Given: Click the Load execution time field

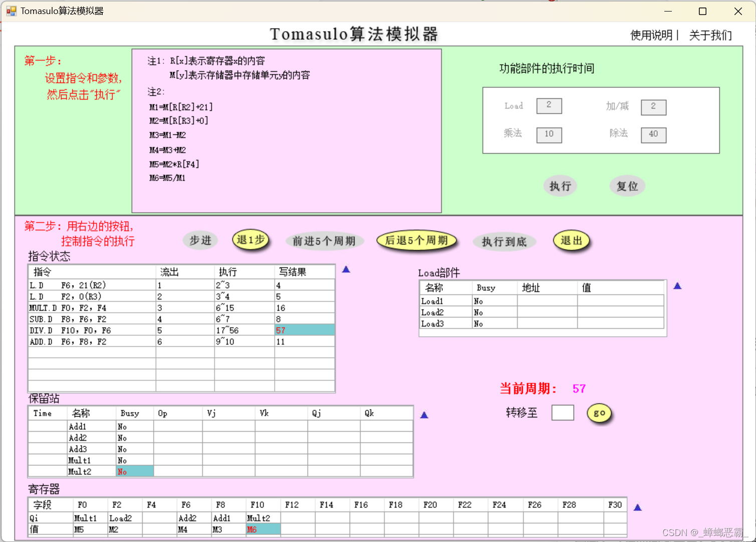Looking at the screenshot, I should (x=549, y=106).
